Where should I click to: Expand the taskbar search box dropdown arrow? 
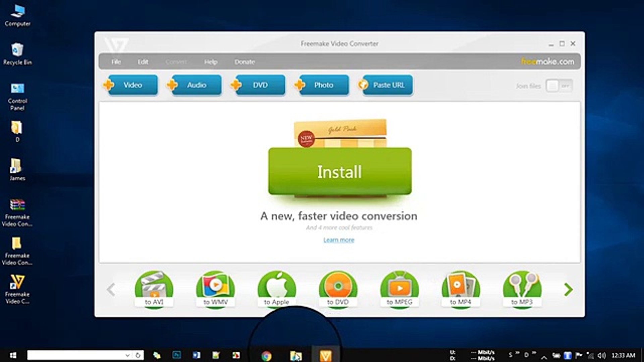click(x=127, y=355)
